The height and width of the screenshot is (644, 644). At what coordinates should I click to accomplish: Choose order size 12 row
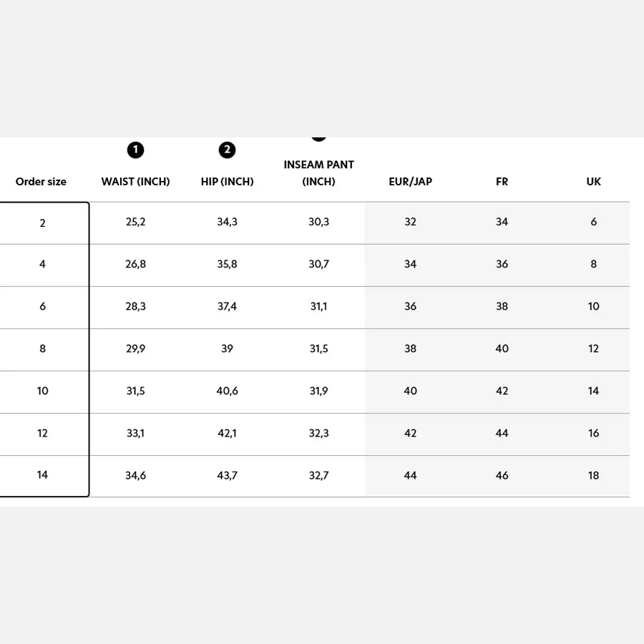point(315,434)
